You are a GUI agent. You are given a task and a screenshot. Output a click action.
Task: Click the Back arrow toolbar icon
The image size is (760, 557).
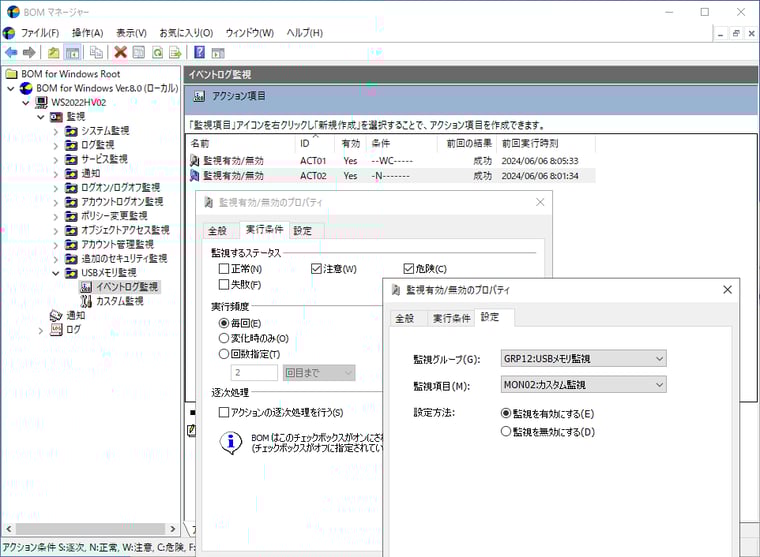(11, 52)
